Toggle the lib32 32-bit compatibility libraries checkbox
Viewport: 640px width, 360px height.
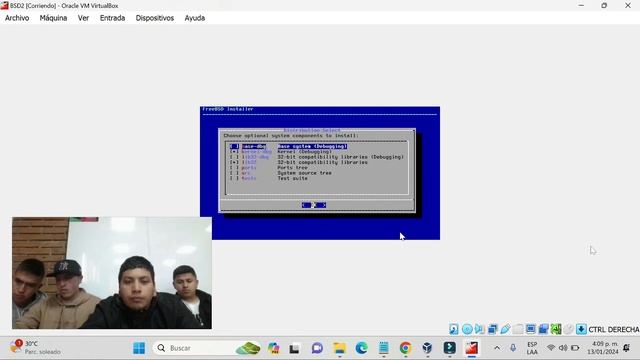[234, 162]
